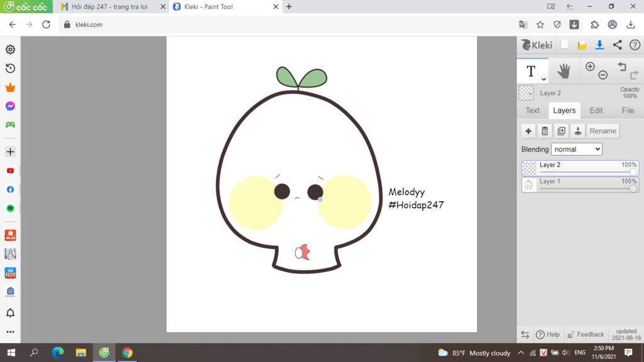The height and width of the screenshot is (362, 644).
Task: Redo the action in Kleki
Action: 634,75
